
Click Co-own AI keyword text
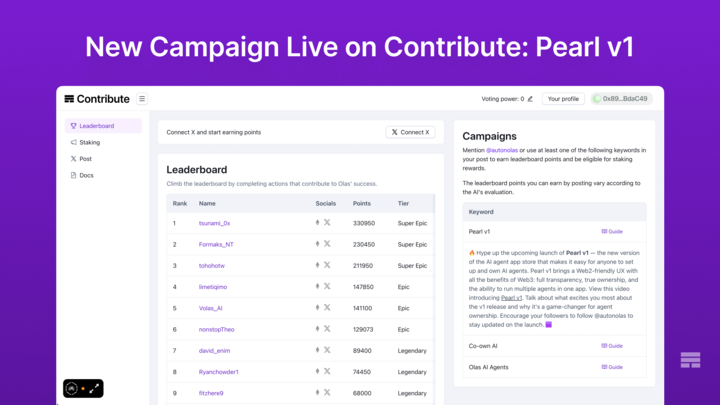tap(483, 346)
